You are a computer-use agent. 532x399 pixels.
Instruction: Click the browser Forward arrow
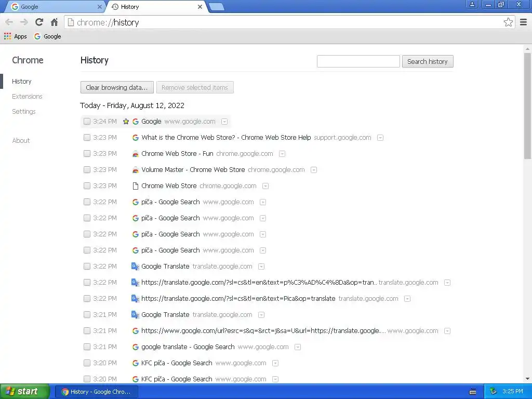click(x=24, y=22)
